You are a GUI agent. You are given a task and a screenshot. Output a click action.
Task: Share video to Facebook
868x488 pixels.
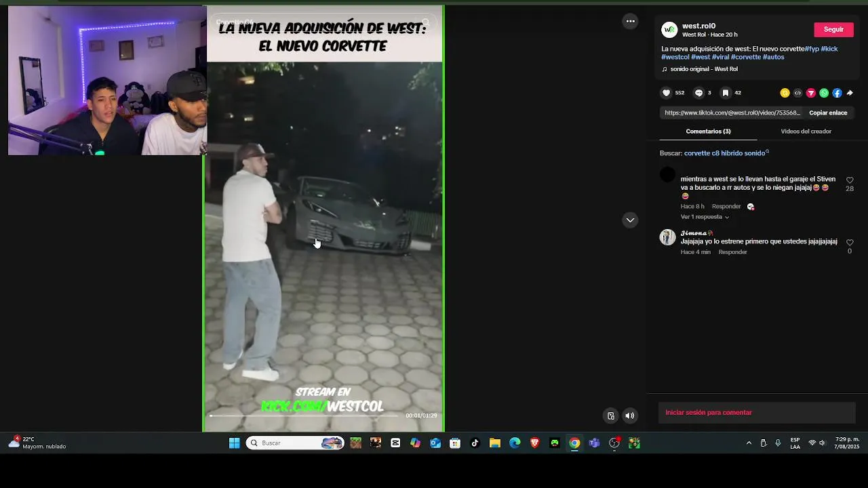(x=837, y=93)
